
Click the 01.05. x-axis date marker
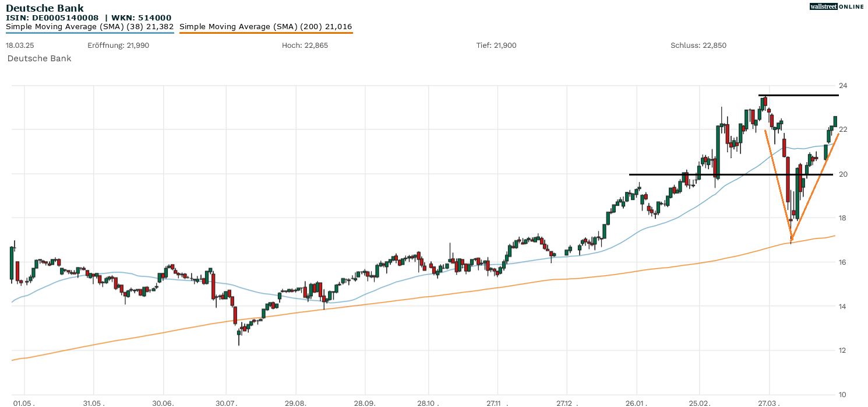[24, 402]
